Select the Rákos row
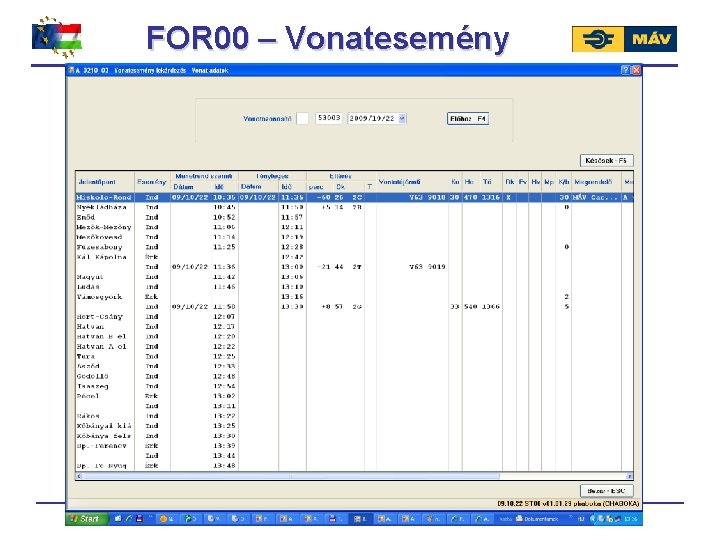Screen dimensions: 720x540 (354, 416)
